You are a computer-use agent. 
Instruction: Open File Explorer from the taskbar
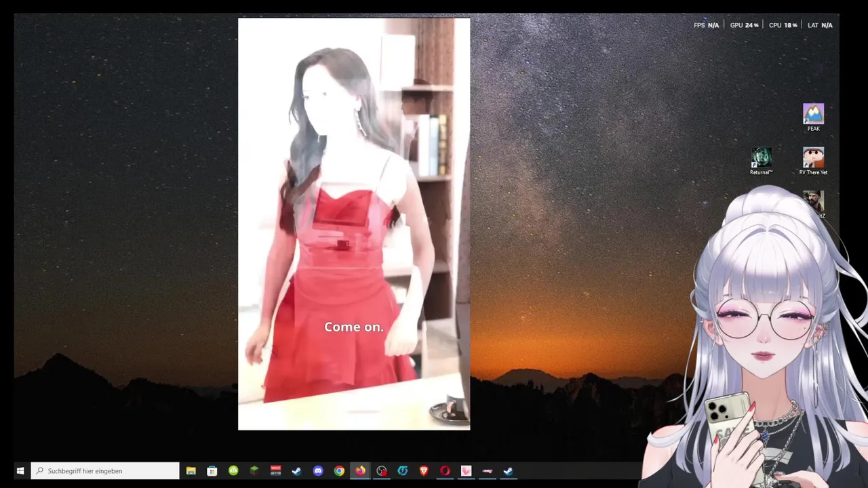(x=191, y=470)
